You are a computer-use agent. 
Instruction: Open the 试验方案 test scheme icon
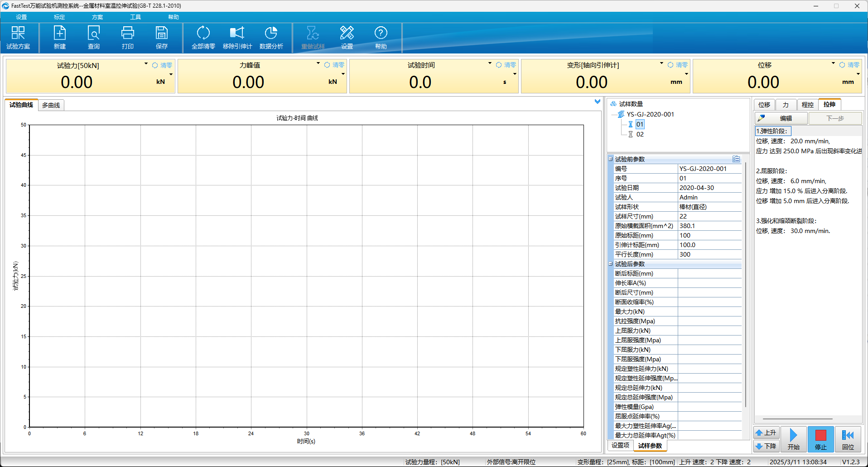click(18, 37)
